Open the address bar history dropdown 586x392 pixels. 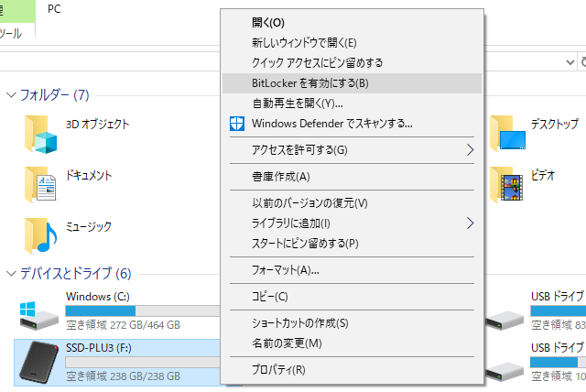point(570,62)
